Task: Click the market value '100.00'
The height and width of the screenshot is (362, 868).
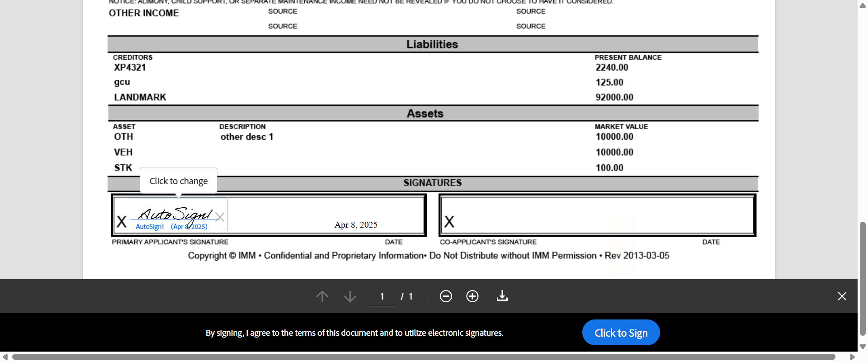Action: coord(609,168)
